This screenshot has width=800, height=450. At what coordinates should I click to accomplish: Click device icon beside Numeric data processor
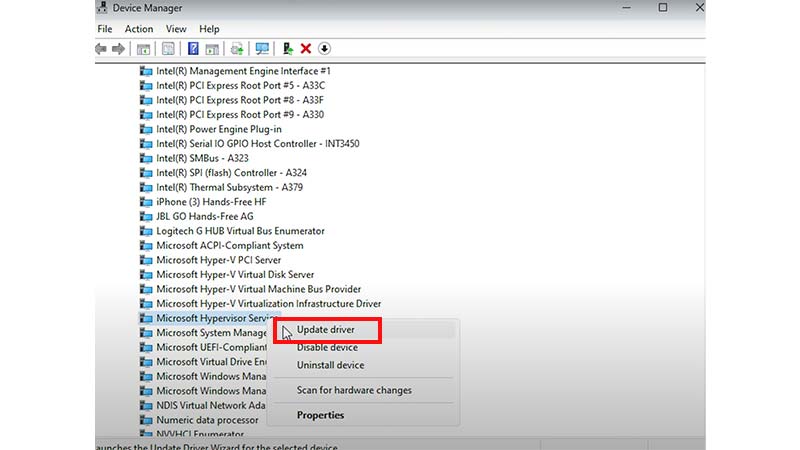pos(146,420)
